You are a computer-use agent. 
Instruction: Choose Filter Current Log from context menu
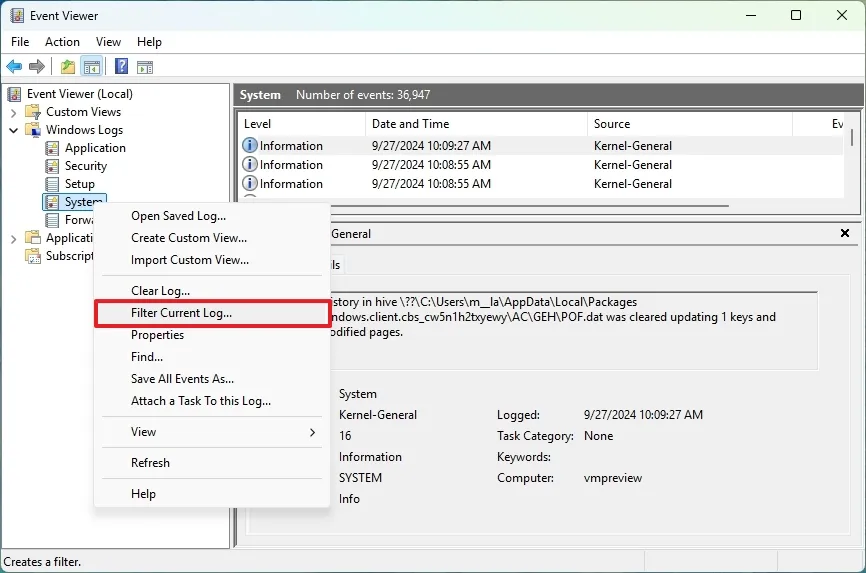(x=181, y=313)
